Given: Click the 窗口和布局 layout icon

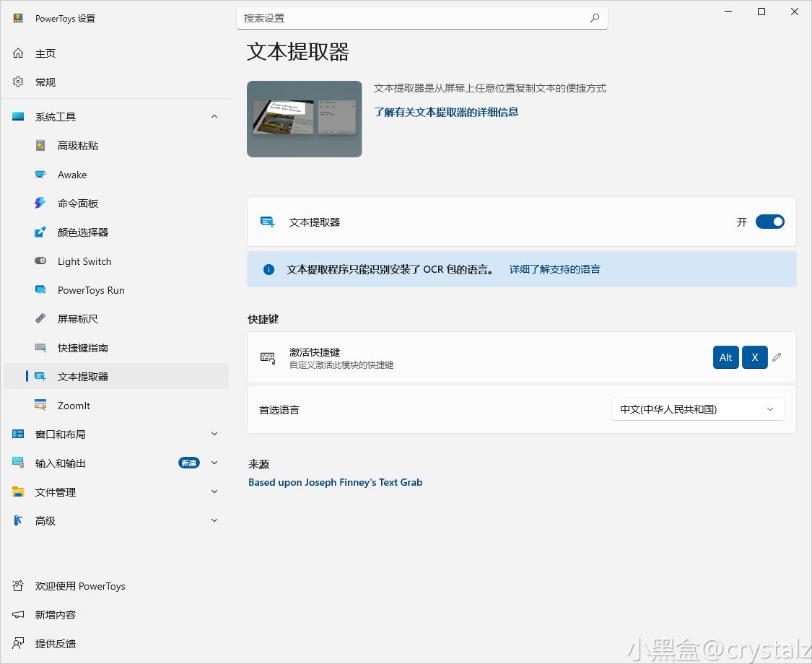Looking at the screenshot, I should [18, 434].
